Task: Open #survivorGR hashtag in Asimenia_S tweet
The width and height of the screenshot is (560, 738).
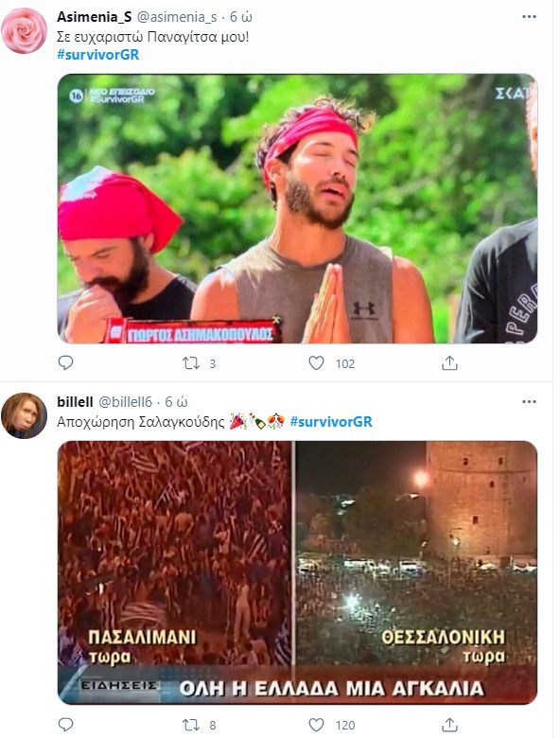Action: coord(97,55)
